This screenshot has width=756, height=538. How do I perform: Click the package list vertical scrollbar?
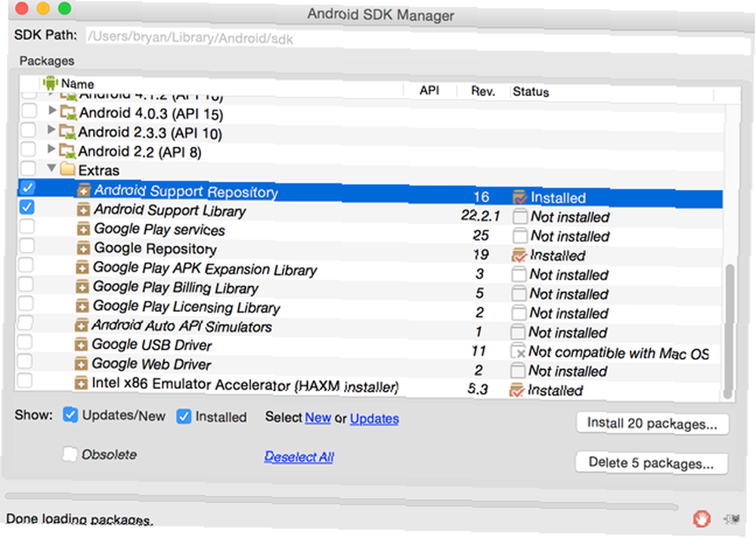click(730, 331)
